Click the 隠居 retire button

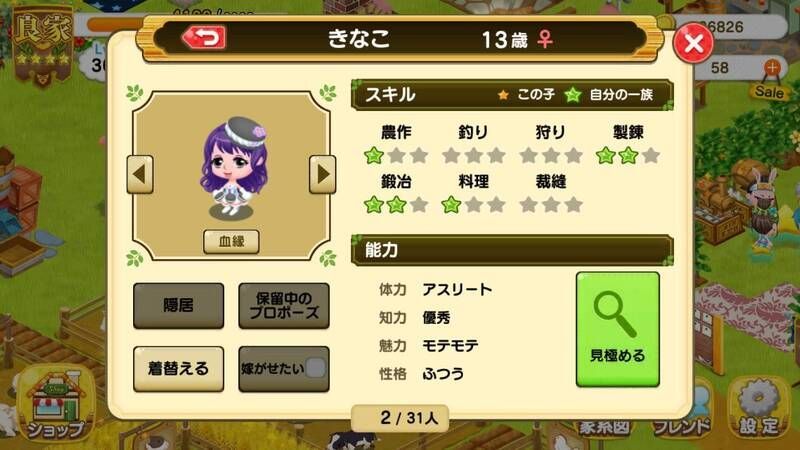tap(179, 306)
